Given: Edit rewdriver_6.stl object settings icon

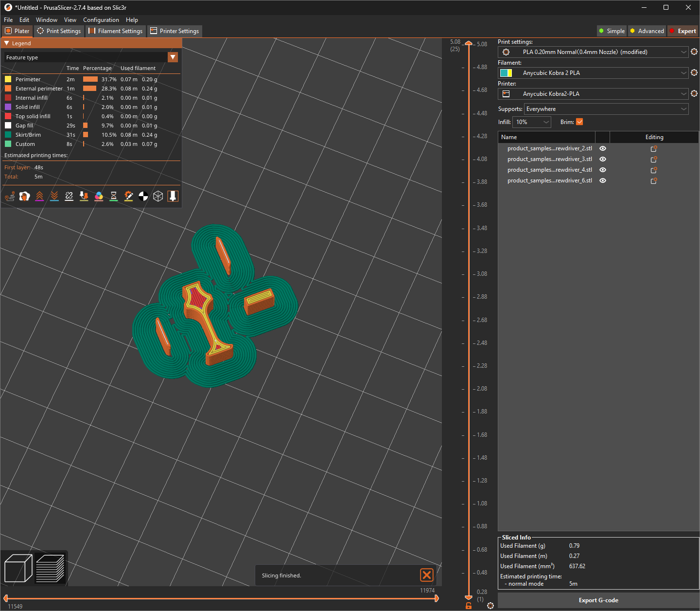Looking at the screenshot, I should 654,180.
